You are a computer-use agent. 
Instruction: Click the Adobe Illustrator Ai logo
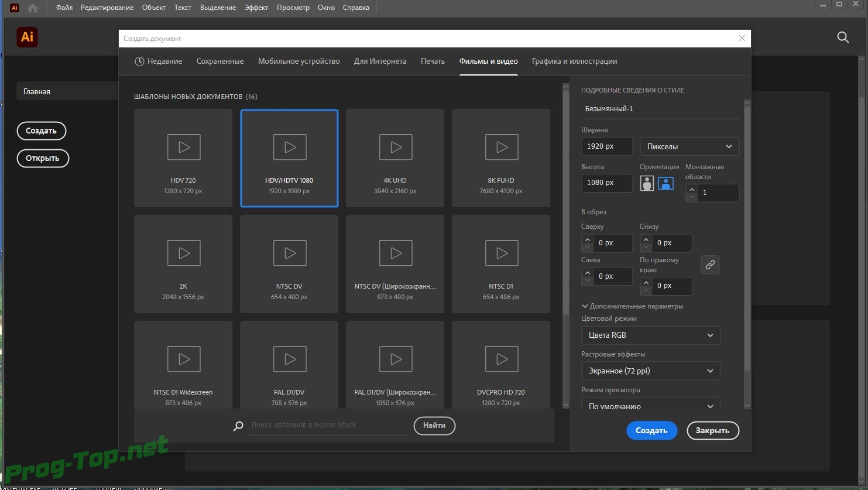click(28, 37)
